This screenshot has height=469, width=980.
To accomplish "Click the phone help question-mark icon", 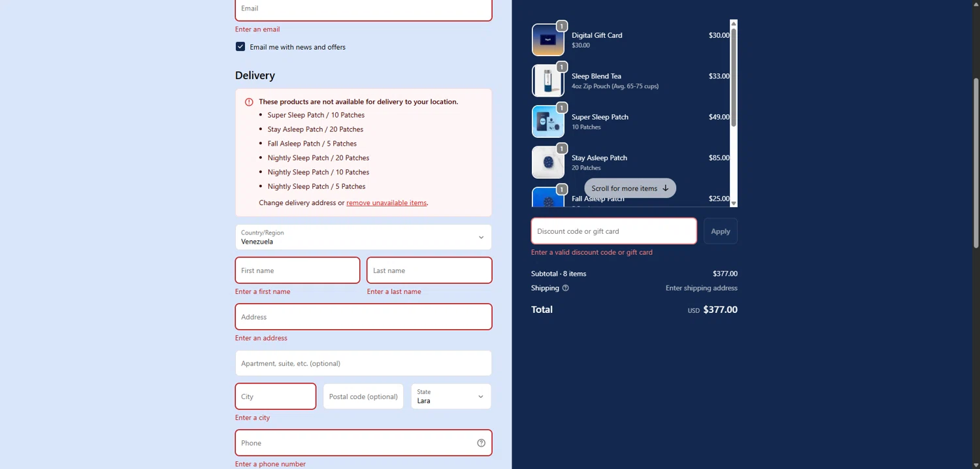I will pos(481,443).
